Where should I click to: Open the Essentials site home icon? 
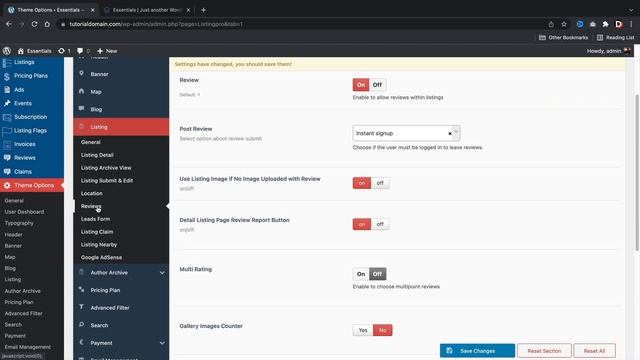coord(21,51)
